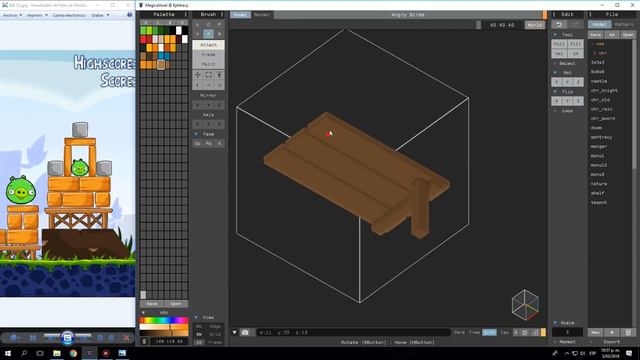This screenshot has width=640, height=360.
Task: Open Imprimir menu in photo viewer
Action: pos(37,15)
